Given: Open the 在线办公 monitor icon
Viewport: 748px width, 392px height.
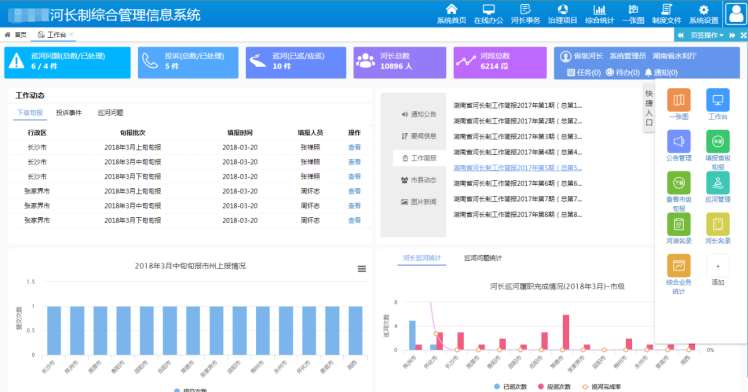Looking at the screenshot, I should point(488,13).
